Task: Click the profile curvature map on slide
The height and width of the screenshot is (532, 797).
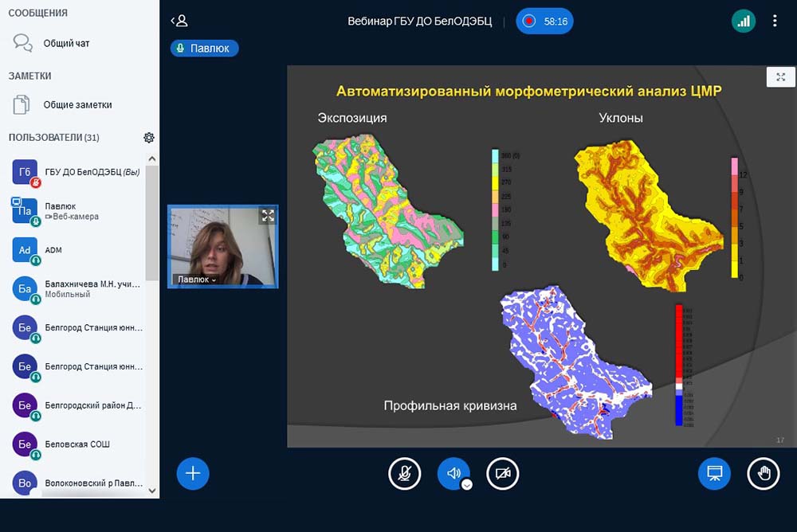Action: pyautogui.click(x=576, y=362)
